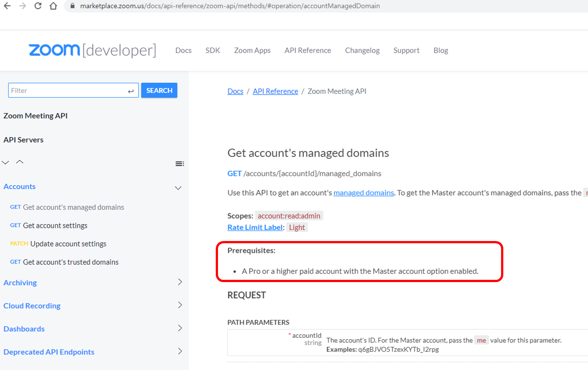Open the Docs menu item

point(183,50)
